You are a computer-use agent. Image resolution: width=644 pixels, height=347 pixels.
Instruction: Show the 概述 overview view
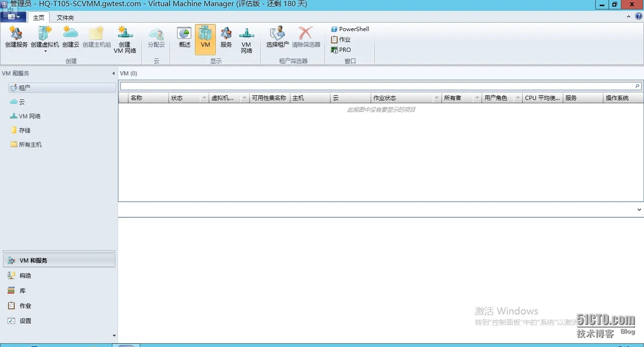click(x=185, y=37)
